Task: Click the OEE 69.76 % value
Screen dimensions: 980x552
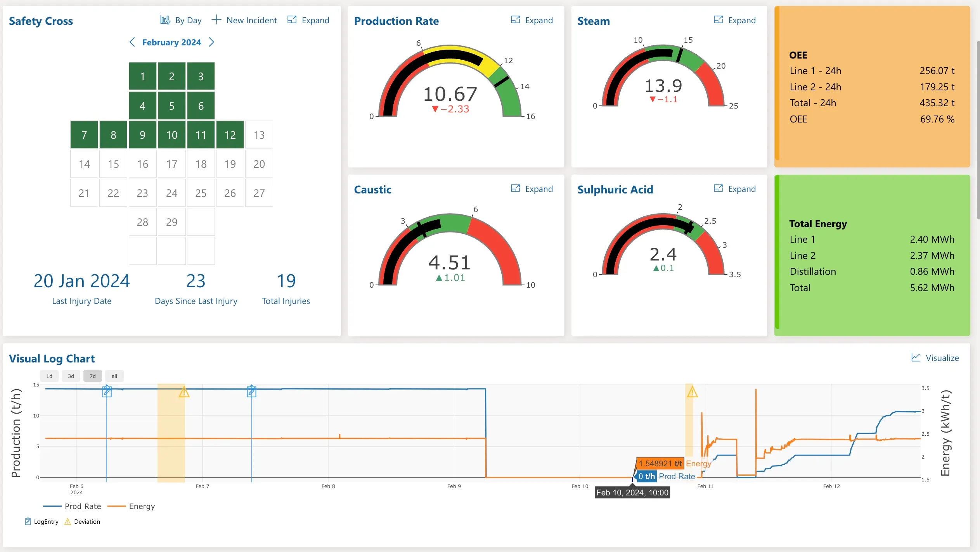Action: [x=937, y=119]
